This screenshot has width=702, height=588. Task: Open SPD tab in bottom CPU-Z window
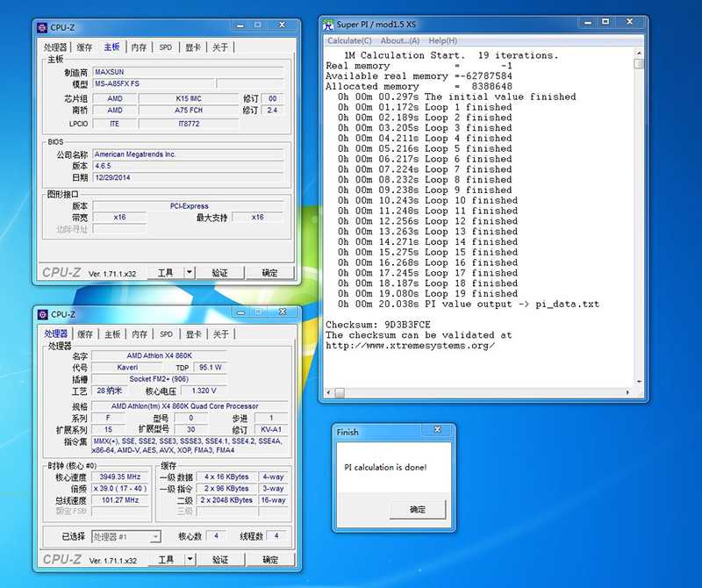[x=166, y=334]
